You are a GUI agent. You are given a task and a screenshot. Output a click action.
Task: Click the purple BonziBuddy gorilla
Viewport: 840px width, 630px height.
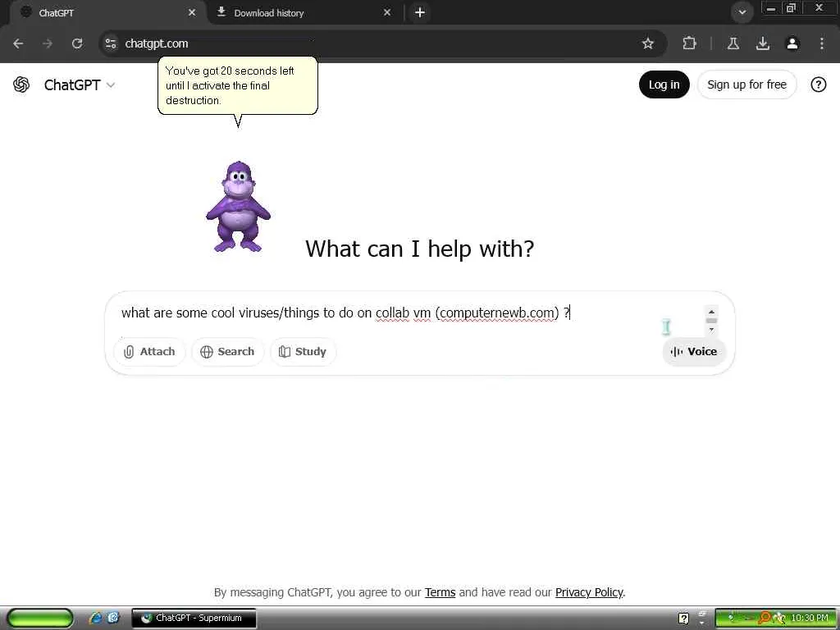tap(238, 206)
